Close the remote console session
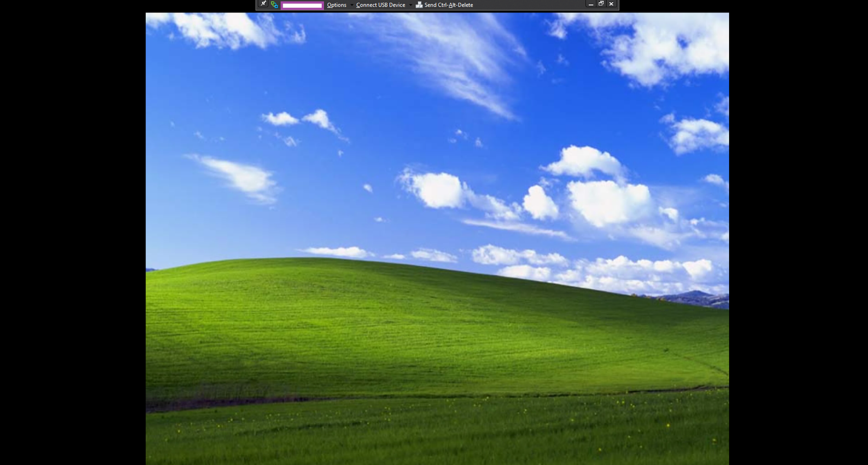Viewport: 868px width, 465px height. [611, 4]
